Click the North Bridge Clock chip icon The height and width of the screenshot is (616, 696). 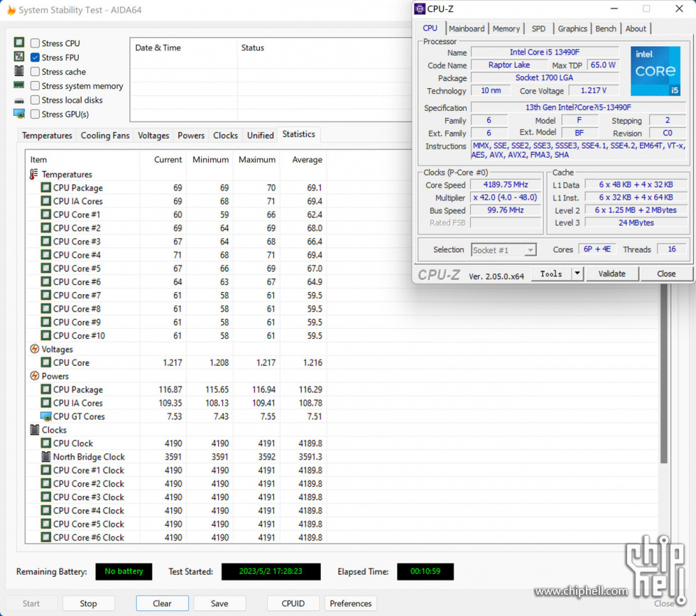point(45,457)
